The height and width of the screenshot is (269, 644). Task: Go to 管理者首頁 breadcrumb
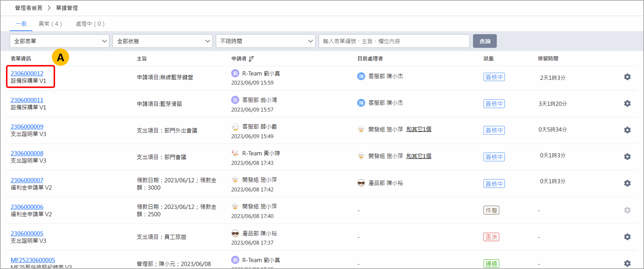[28, 8]
